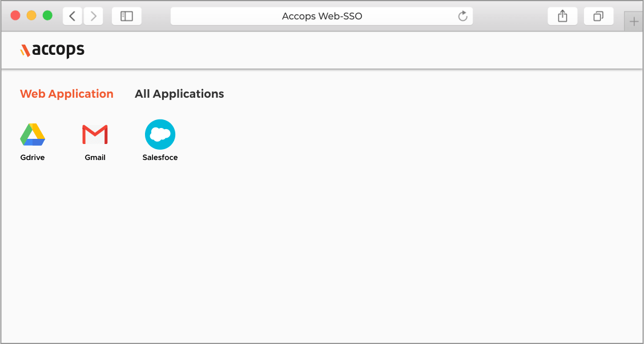Close the browser window with red button
Screen dimensions: 644x344
(15, 15)
